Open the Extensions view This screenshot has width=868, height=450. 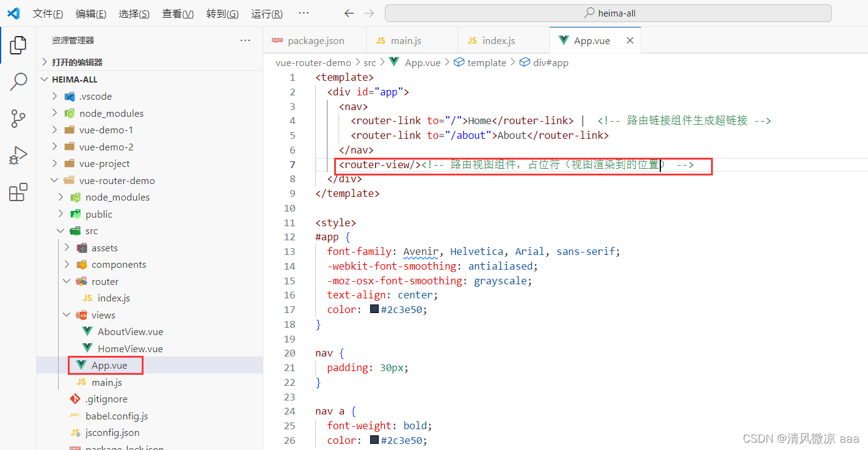[18, 192]
